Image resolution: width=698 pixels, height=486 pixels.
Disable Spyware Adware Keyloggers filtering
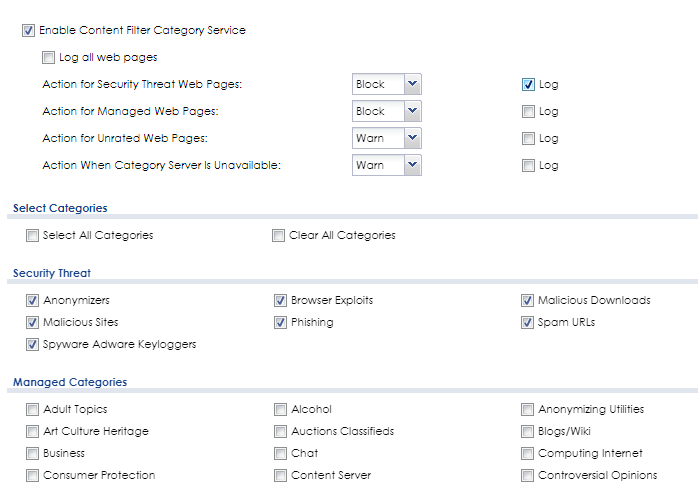point(33,345)
